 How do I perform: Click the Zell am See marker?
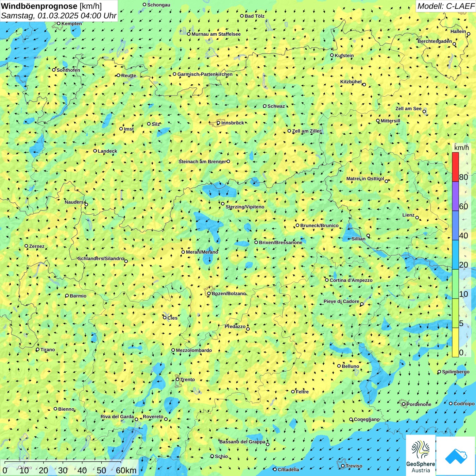pyautogui.click(x=424, y=112)
